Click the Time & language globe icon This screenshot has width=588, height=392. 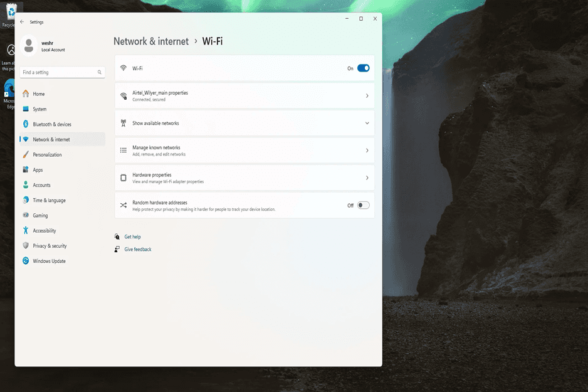click(x=26, y=200)
